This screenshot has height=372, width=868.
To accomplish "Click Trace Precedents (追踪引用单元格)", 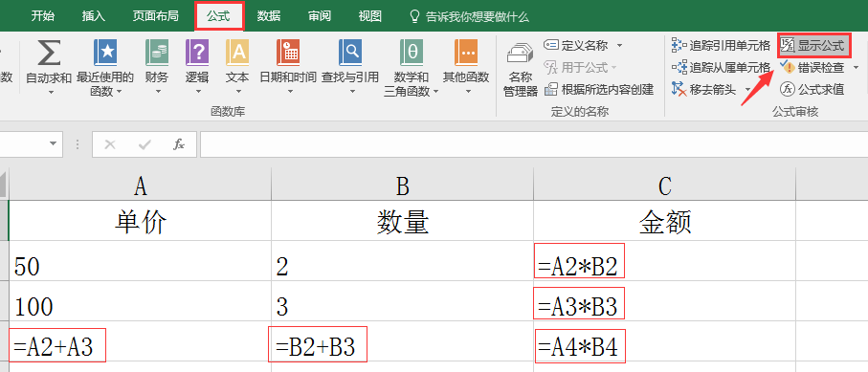I will pyautogui.click(x=721, y=45).
